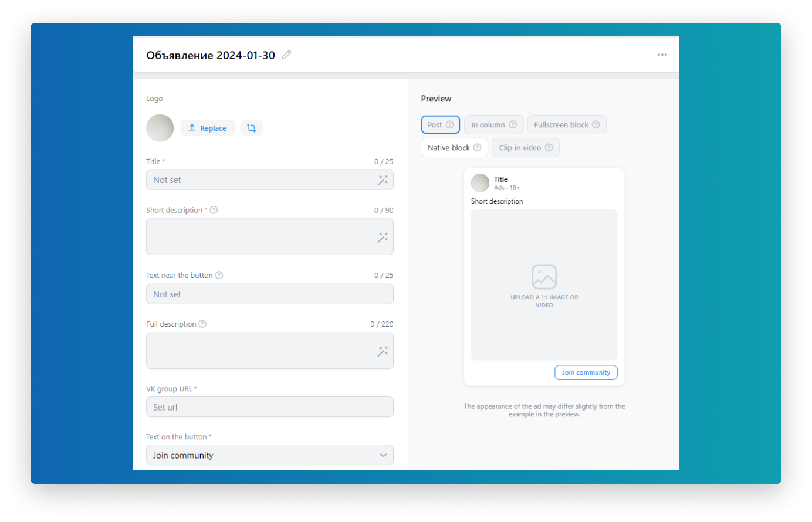Click the help icon in Fullscreen block tab
This screenshot has height=522, width=812.
[596, 124]
